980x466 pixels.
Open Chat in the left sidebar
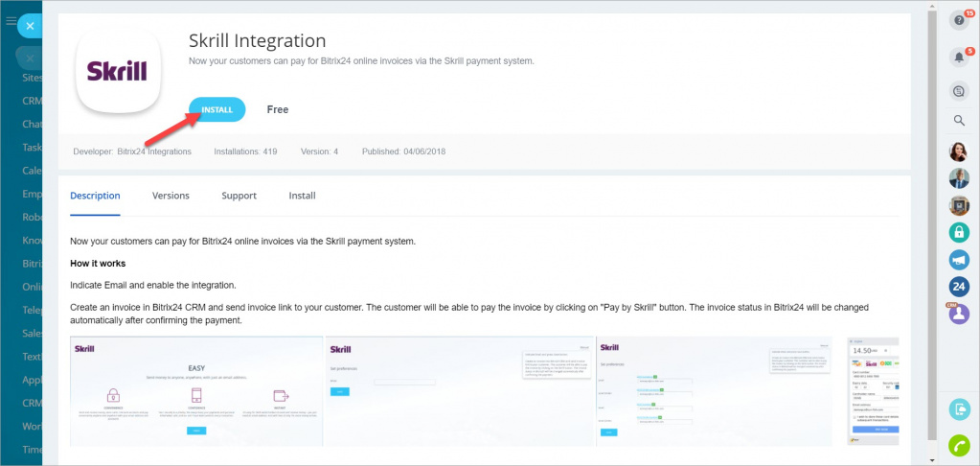point(33,124)
